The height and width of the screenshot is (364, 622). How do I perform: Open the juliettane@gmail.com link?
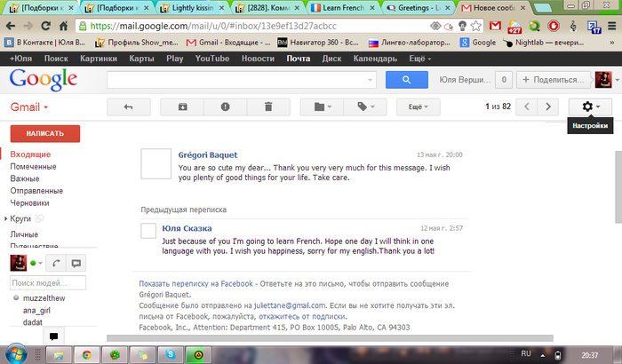click(x=290, y=305)
